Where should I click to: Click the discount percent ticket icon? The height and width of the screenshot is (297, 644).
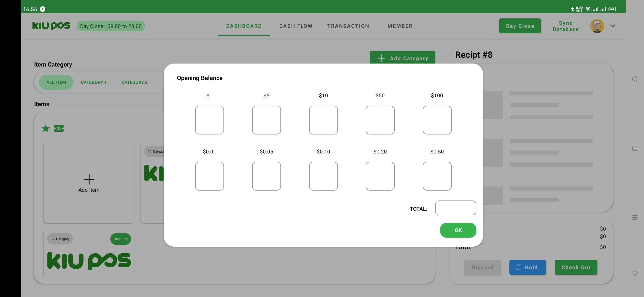click(59, 128)
